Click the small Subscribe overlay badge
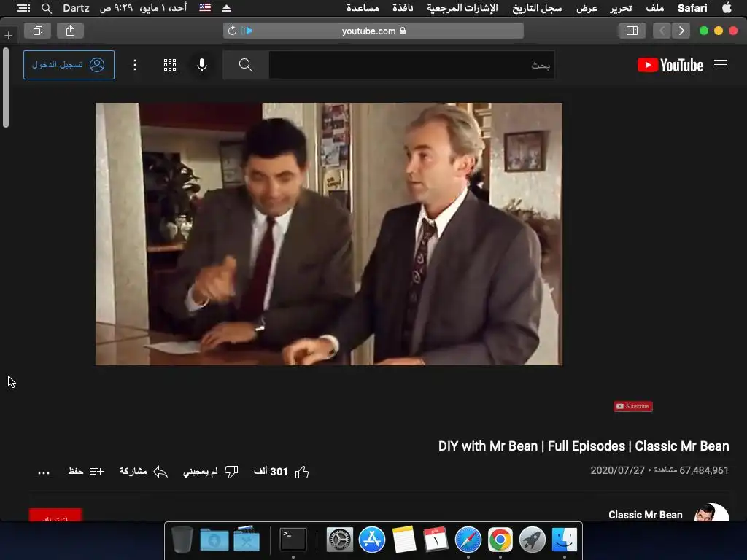The image size is (747, 560). coord(633,406)
